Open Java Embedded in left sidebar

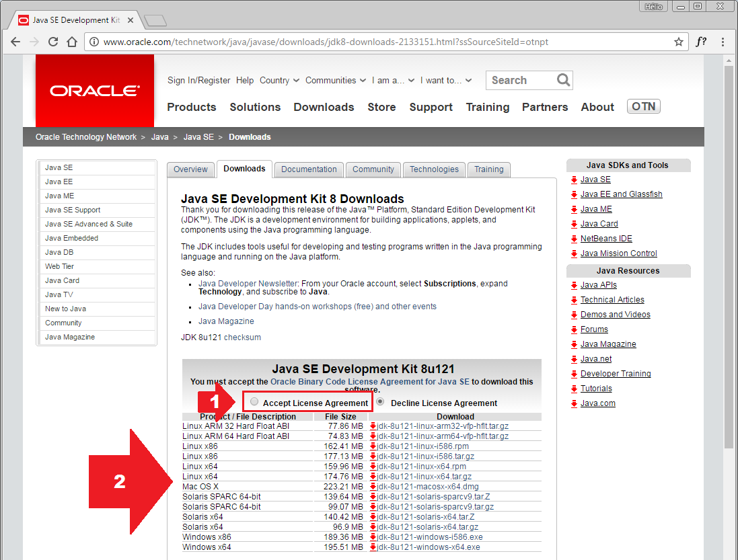96,238
